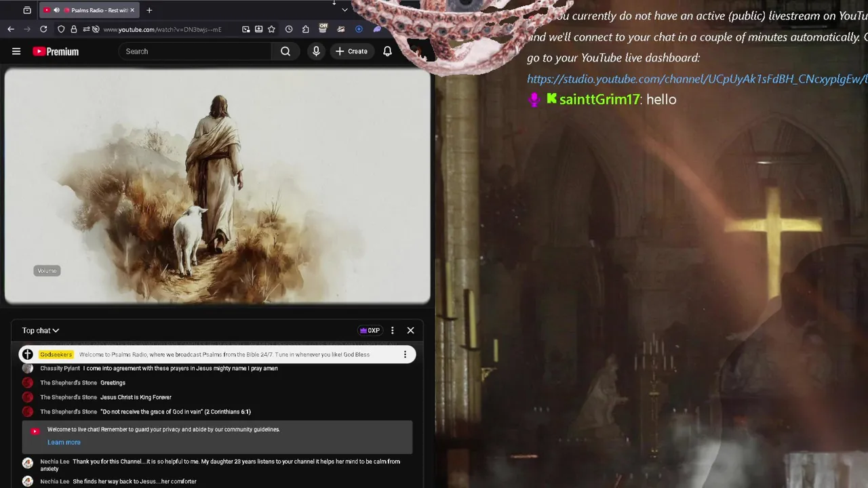The height and width of the screenshot is (488, 868).
Task: Focus the YouTube Search box
Action: point(195,52)
